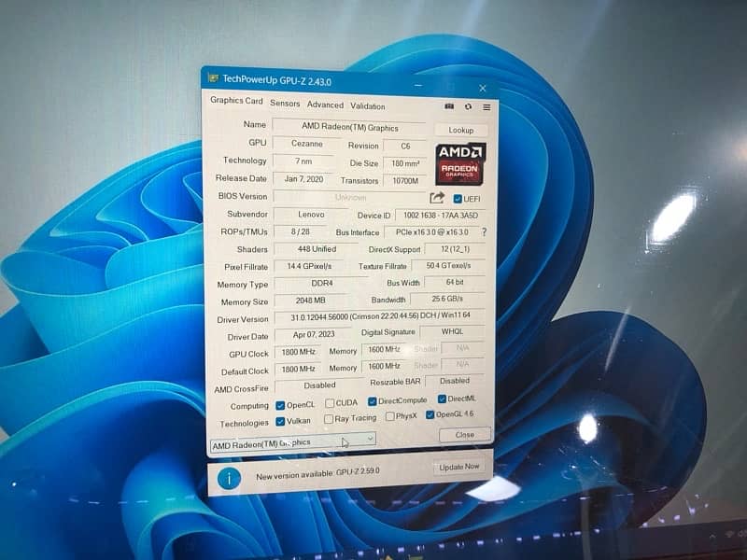Click the Die Size value 180 mm²

405,163
